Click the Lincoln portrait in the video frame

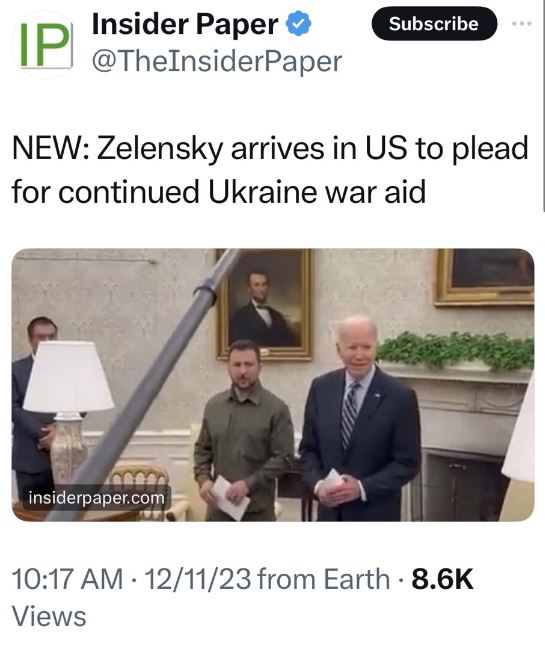(x=264, y=304)
